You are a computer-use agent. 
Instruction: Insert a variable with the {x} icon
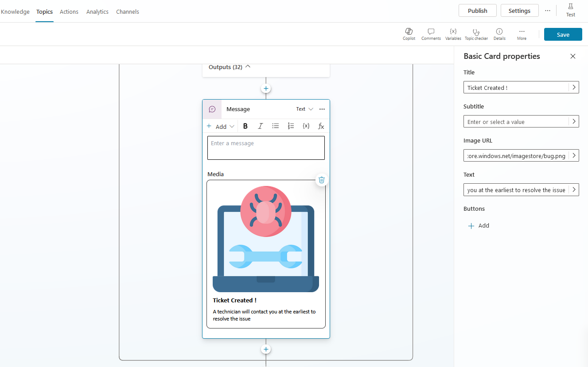click(x=306, y=126)
